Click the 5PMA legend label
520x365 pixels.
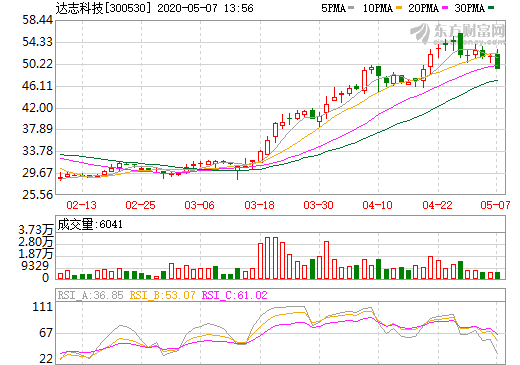click(333, 8)
